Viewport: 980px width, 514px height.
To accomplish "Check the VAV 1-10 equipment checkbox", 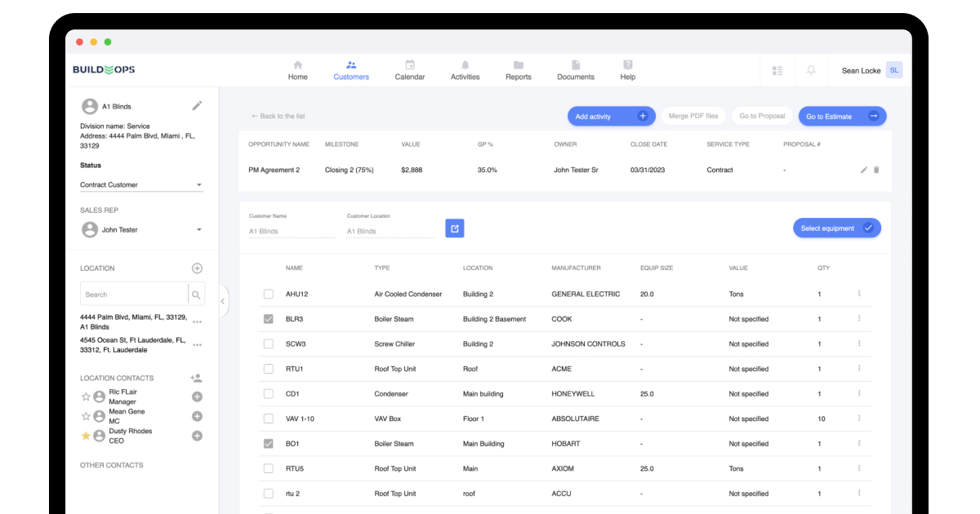I will tap(269, 419).
